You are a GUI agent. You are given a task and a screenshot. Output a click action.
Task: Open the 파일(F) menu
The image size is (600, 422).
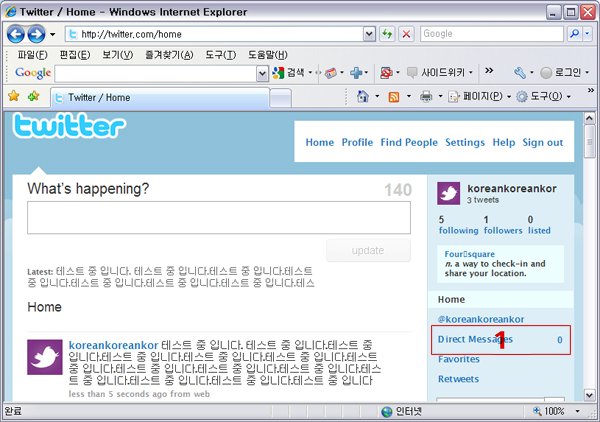pyautogui.click(x=32, y=55)
